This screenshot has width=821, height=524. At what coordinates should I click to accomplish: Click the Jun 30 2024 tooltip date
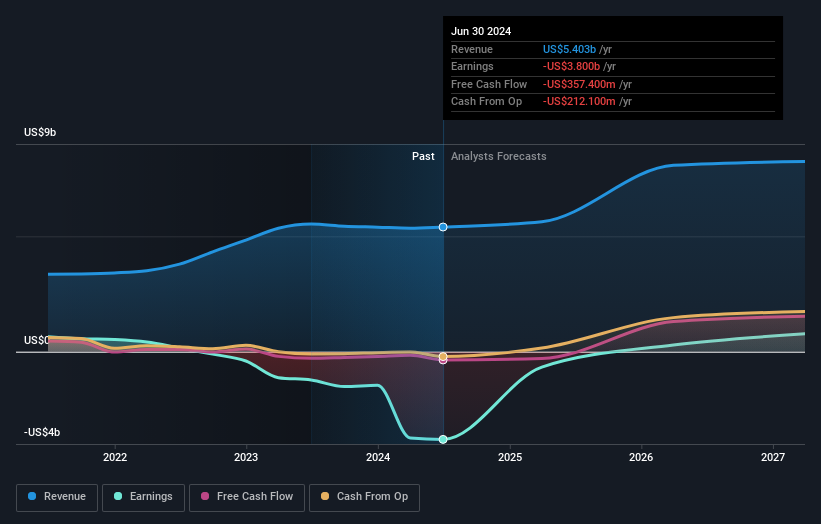point(481,31)
